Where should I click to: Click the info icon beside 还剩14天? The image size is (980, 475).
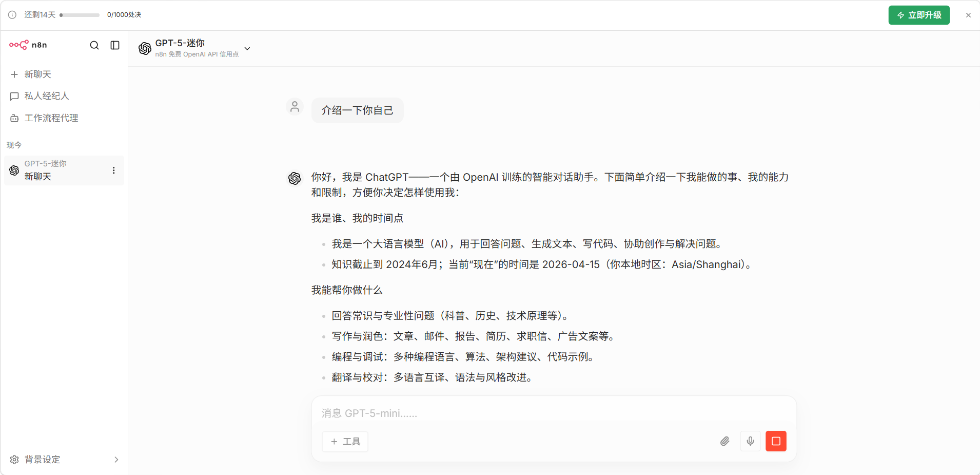point(12,15)
